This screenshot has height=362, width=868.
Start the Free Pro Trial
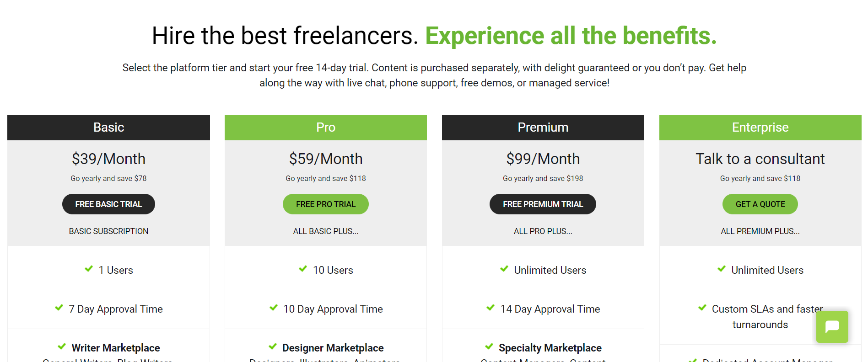326,204
